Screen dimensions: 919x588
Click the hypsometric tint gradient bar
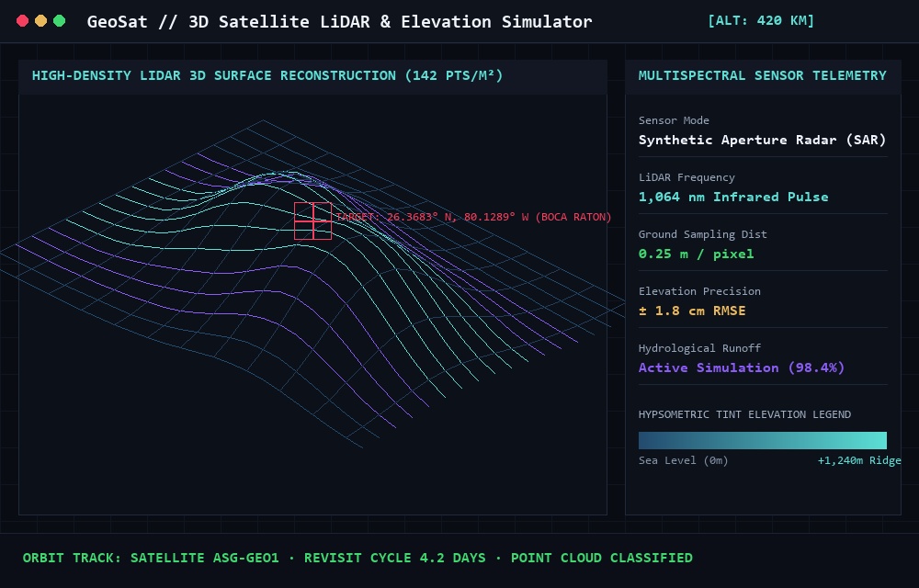pyautogui.click(x=762, y=440)
